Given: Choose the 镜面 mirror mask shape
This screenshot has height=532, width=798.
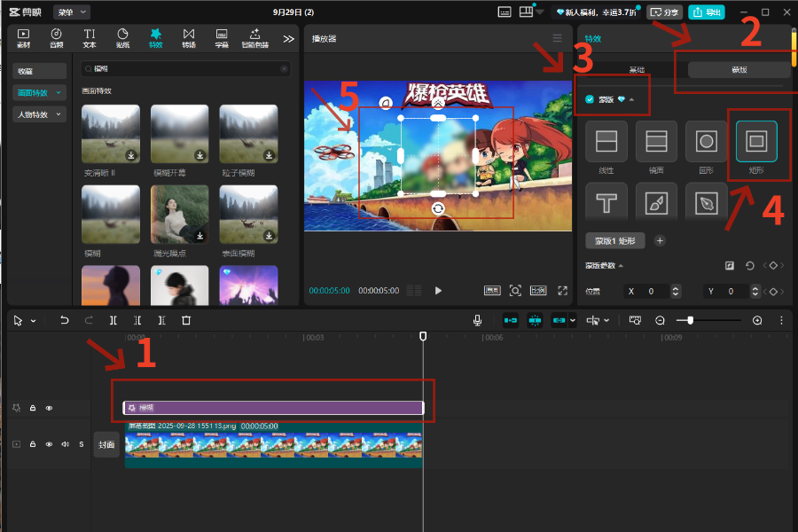Looking at the screenshot, I should [656, 141].
